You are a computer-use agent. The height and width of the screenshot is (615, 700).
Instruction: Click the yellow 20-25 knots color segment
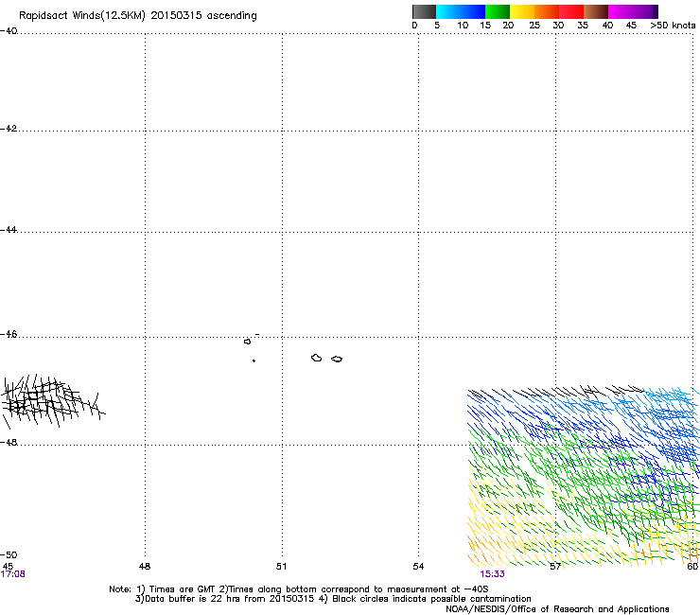pos(522,11)
